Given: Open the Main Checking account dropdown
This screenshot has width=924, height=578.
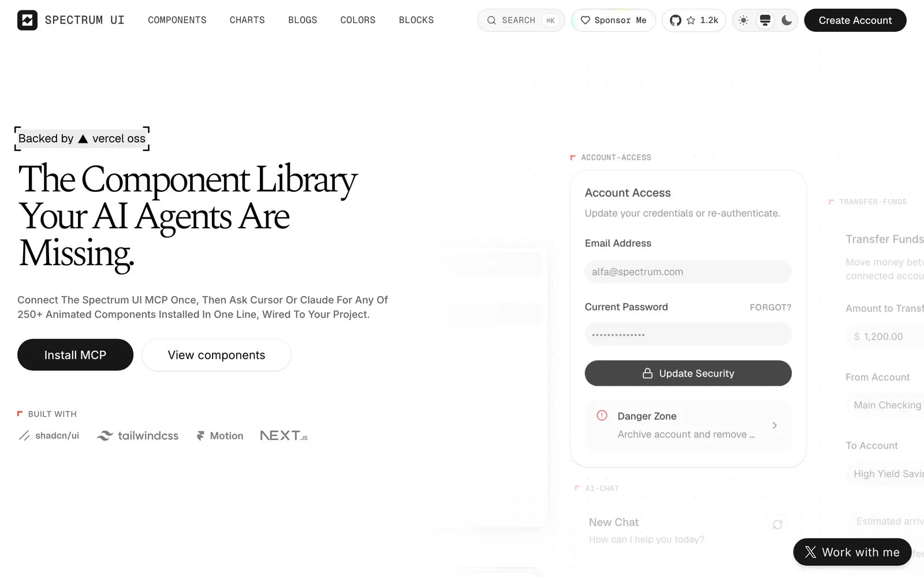Looking at the screenshot, I should (885, 405).
